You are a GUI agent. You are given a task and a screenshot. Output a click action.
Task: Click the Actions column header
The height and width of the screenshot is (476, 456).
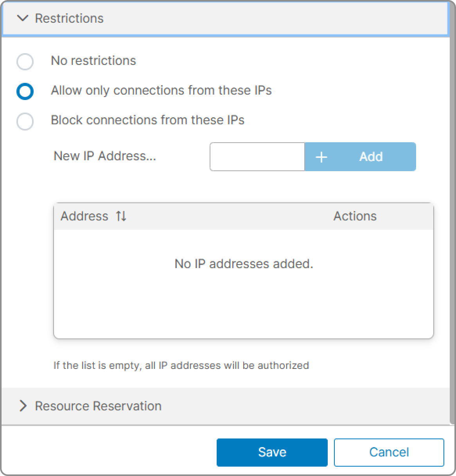(x=355, y=216)
